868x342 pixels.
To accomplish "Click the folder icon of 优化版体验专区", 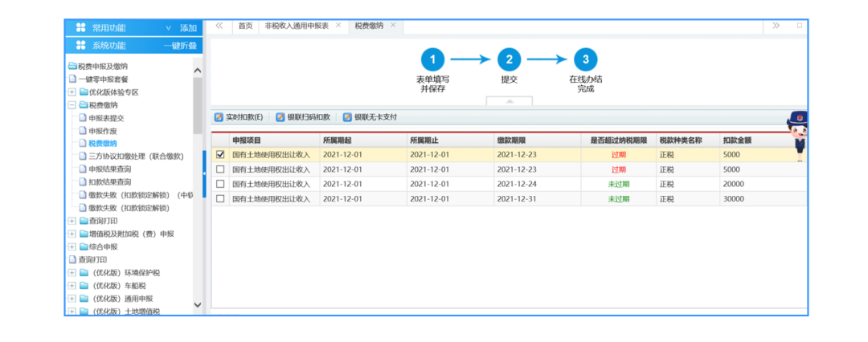I will [83, 92].
